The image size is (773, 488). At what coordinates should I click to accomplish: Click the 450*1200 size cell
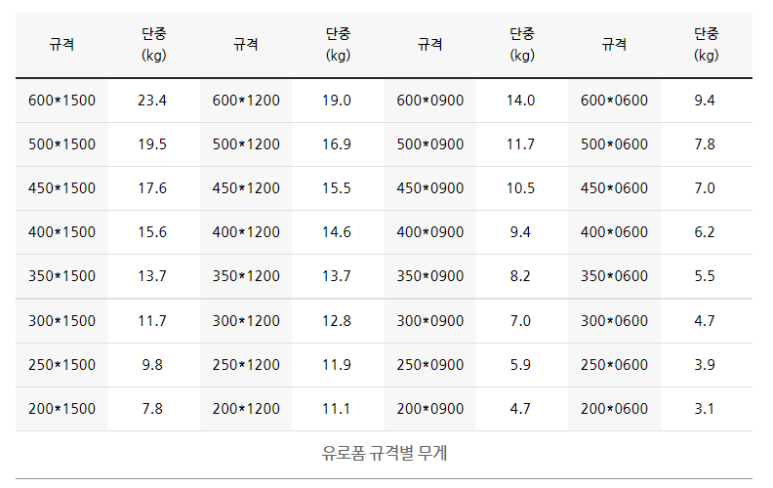point(246,188)
